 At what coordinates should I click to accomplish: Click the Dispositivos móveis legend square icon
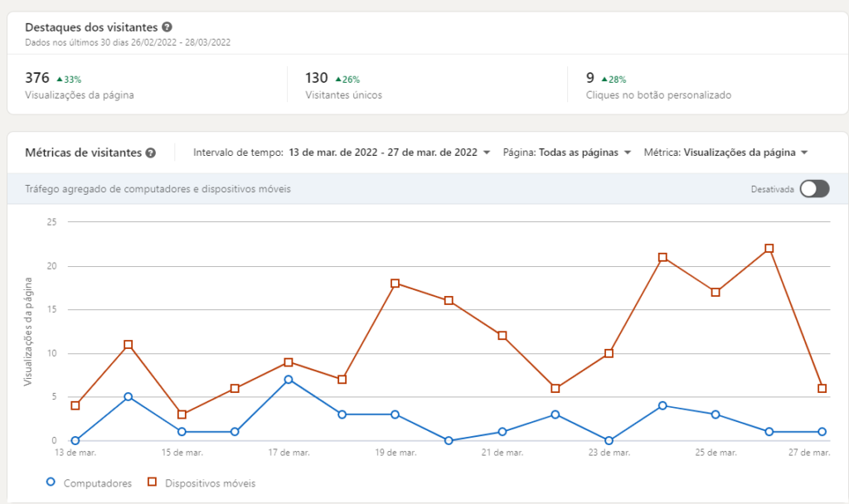(x=153, y=482)
